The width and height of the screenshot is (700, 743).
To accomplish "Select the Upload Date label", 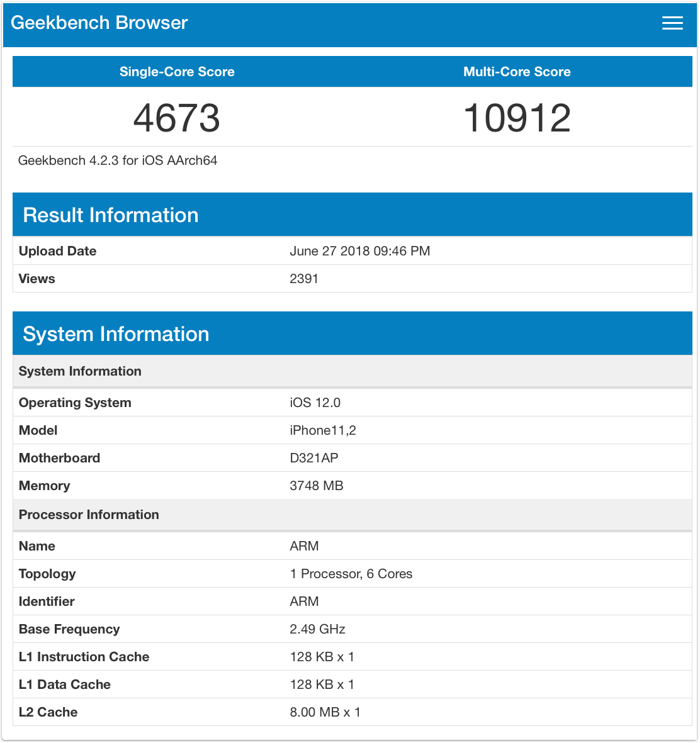I will pos(57,251).
